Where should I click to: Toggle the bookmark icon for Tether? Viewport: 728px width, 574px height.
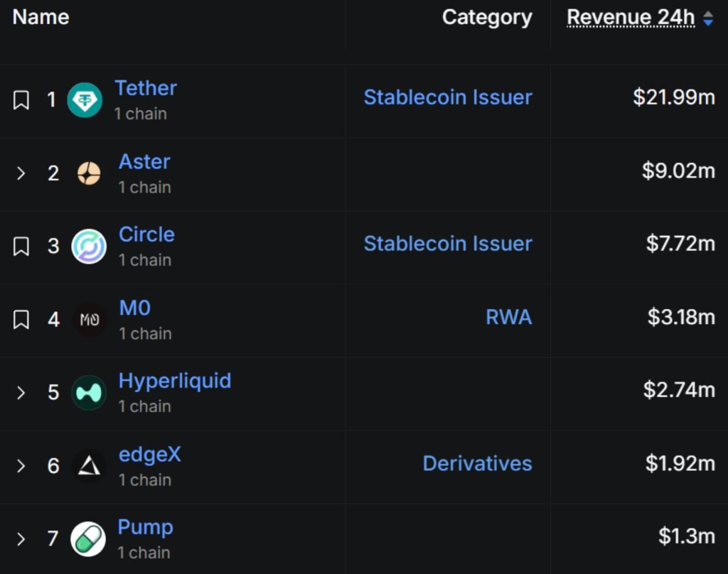[22, 99]
